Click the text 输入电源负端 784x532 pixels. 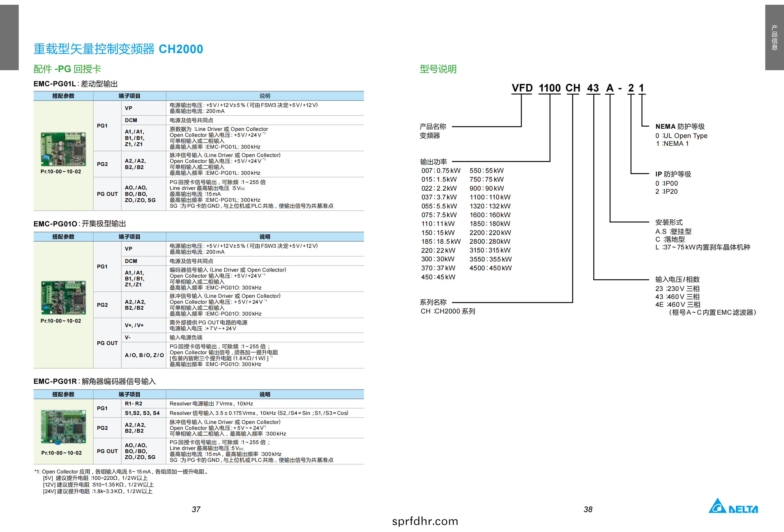point(186,338)
